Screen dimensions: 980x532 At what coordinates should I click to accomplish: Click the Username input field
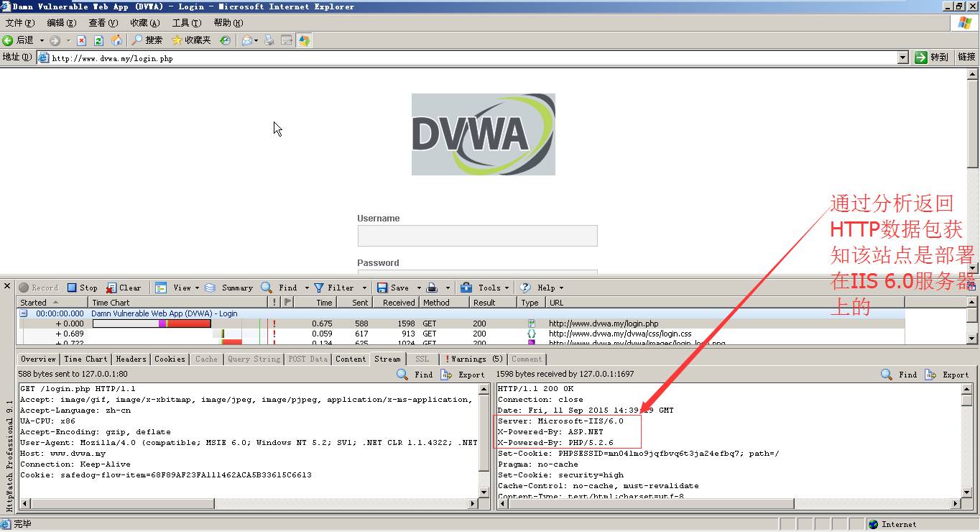click(477, 236)
